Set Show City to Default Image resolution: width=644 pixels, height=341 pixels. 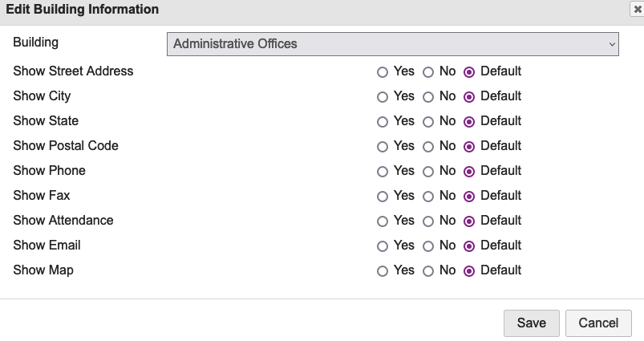click(469, 96)
